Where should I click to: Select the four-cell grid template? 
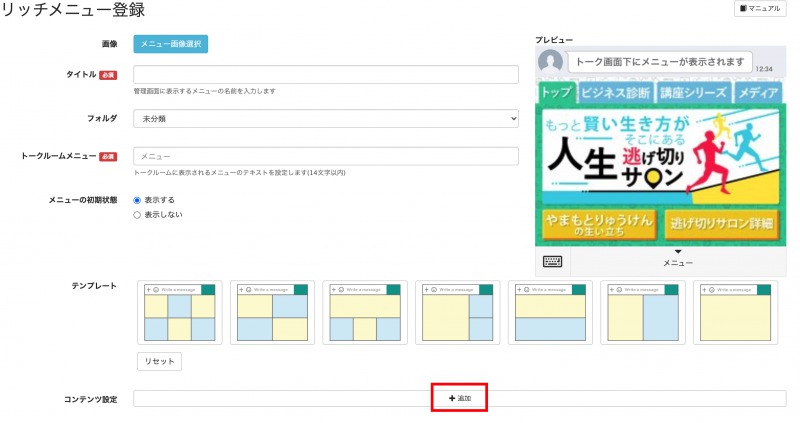(x=272, y=313)
